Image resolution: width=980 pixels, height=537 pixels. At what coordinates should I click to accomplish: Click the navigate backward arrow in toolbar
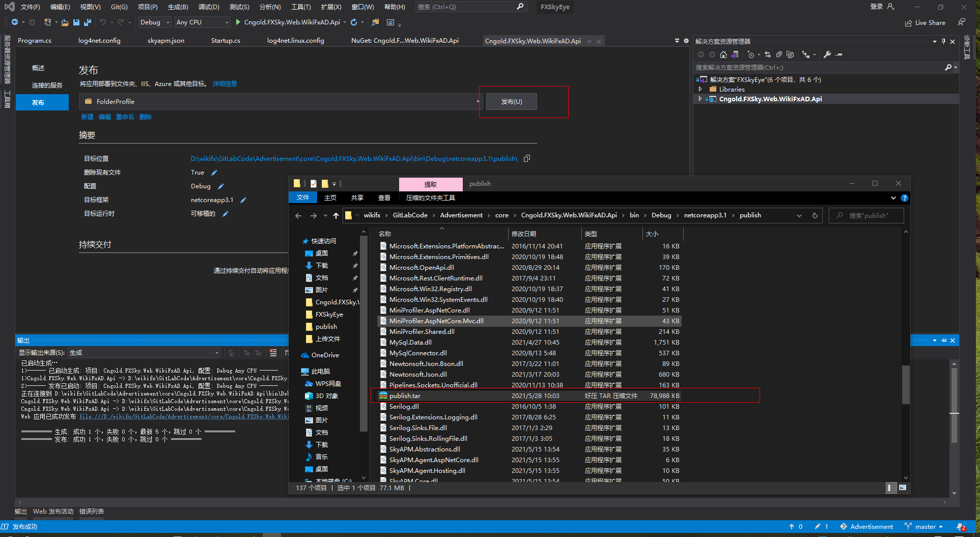point(15,22)
